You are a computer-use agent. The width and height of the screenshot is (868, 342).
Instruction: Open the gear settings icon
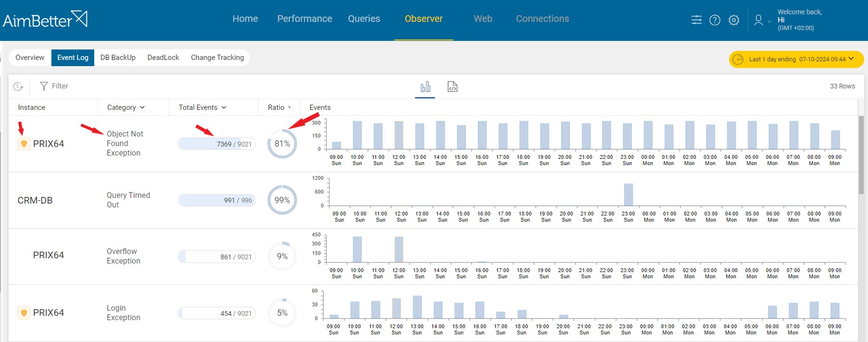[734, 20]
